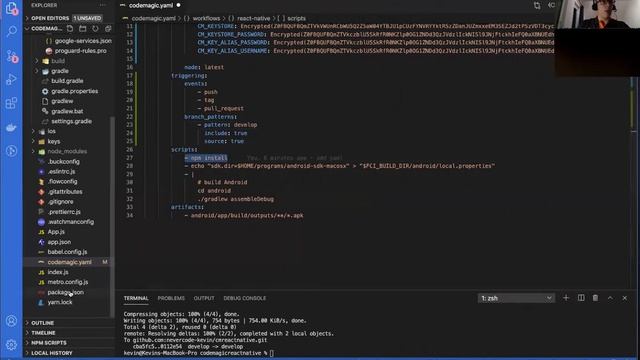Maximize the terminal panel size
Image resolution: width=640 pixels, height=360 pixels.
click(x=610, y=298)
